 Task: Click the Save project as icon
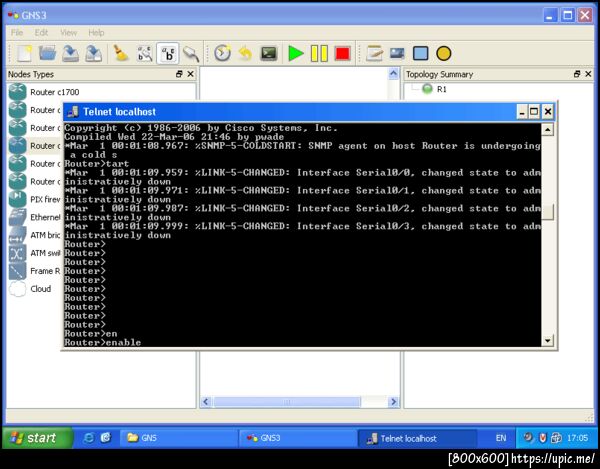(x=93, y=54)
